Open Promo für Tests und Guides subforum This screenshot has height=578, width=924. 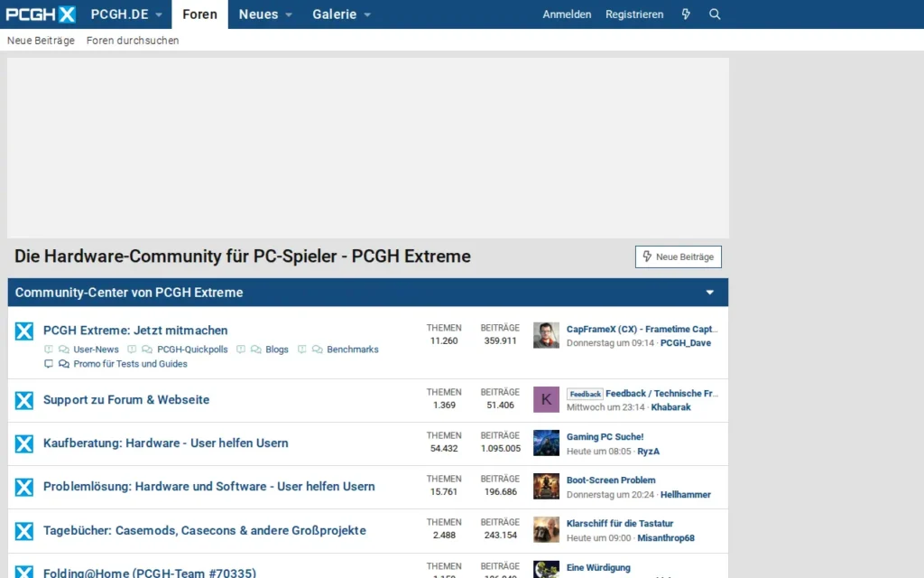coord(130,364)
